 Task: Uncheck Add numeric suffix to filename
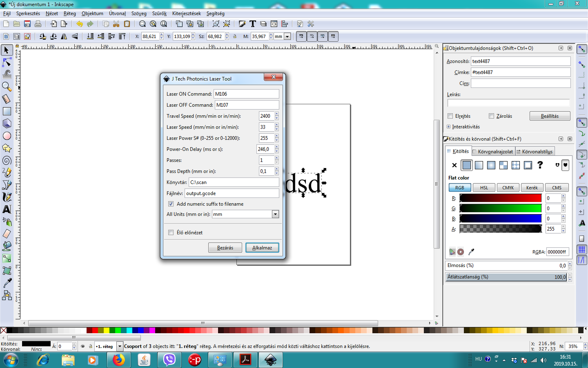tap(171, 204)
